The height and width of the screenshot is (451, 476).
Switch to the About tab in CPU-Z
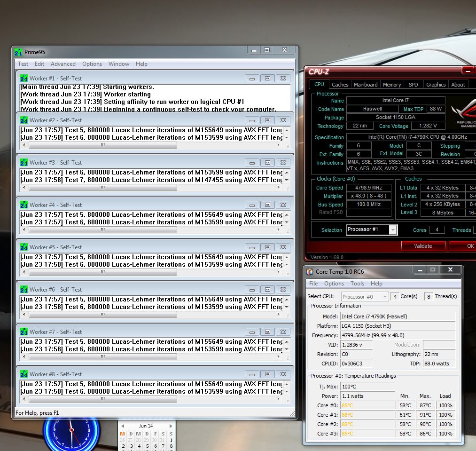point(458,85)
